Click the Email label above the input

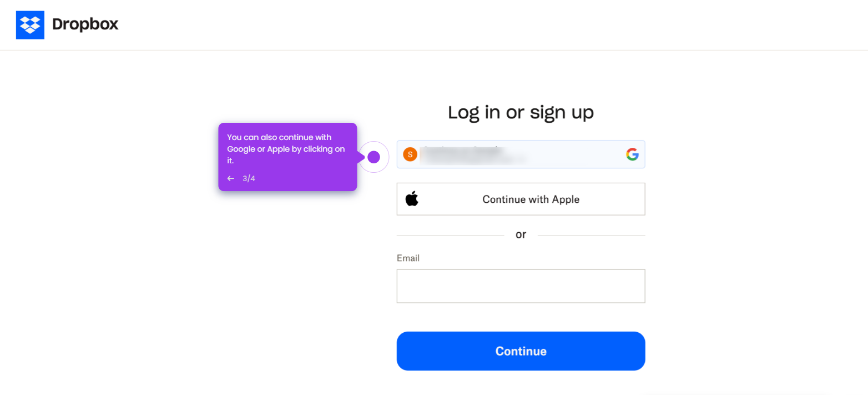[408, 258]
